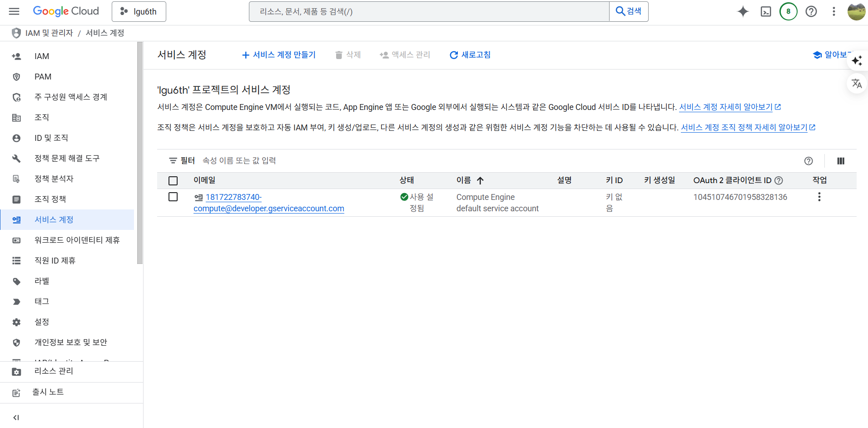
Task: Click the 필터 filter icon
Action: [x=173, y=161]
